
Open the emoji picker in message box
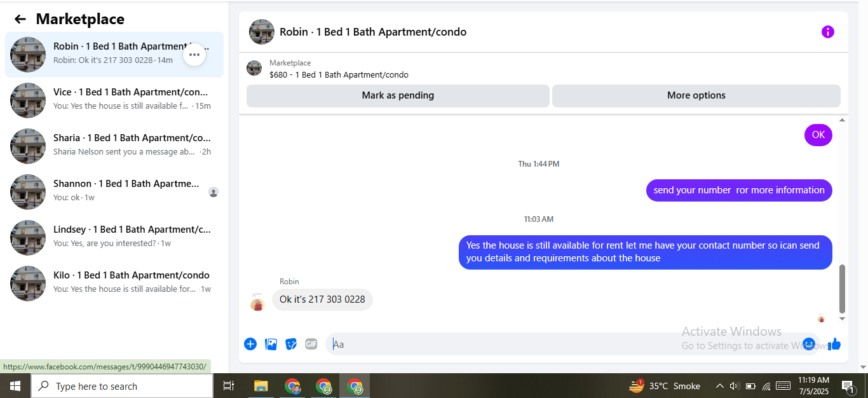808,344
